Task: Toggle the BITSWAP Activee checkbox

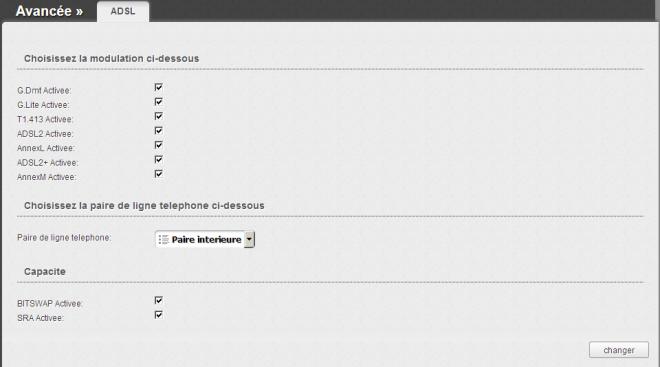Action: click(158, 300)
